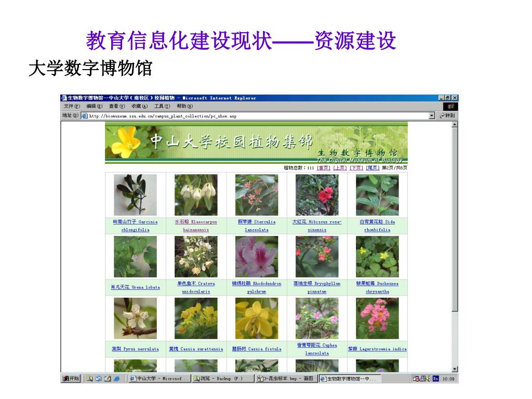Click the Urena lobata leaf thumbnail

[136, 257]
